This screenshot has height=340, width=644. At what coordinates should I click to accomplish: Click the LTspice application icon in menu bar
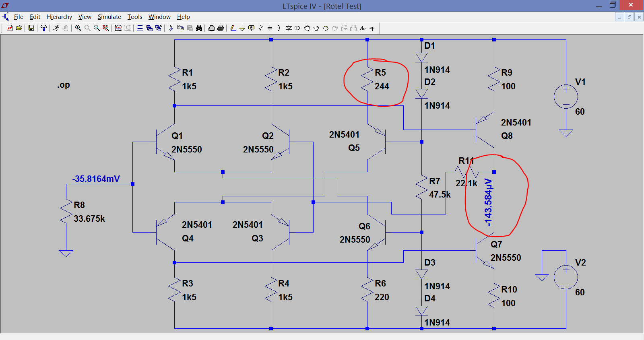[6, 17]
